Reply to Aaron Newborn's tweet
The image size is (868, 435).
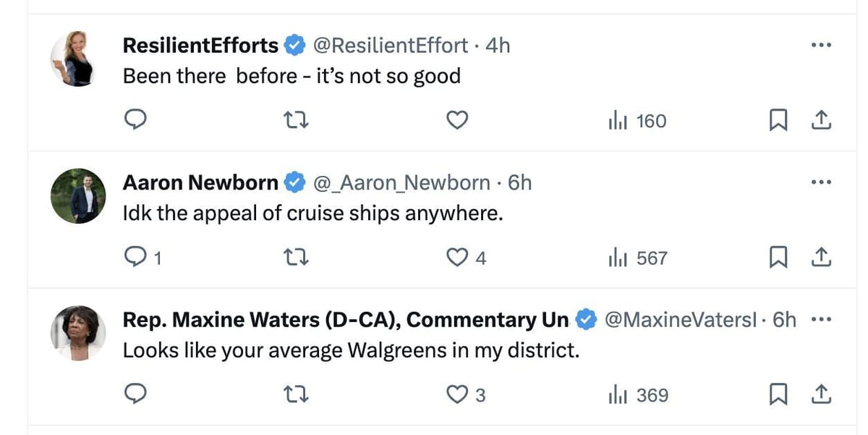(135, 256)
